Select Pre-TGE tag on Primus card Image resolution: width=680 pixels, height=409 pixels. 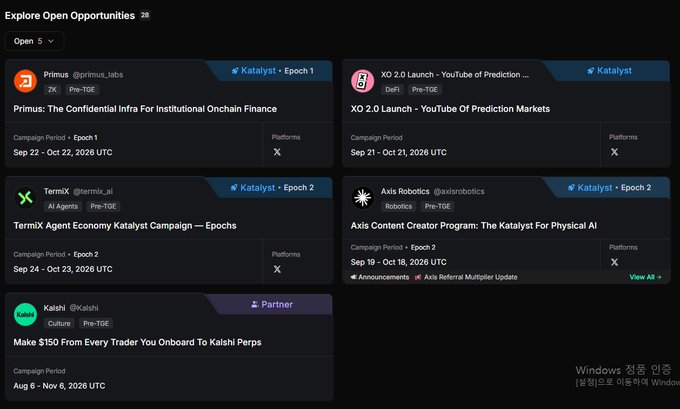pos(82,90)
